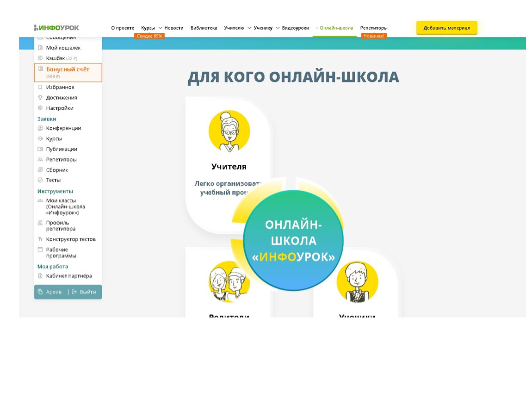Click the parents avatar illustration

pos(229,281)
